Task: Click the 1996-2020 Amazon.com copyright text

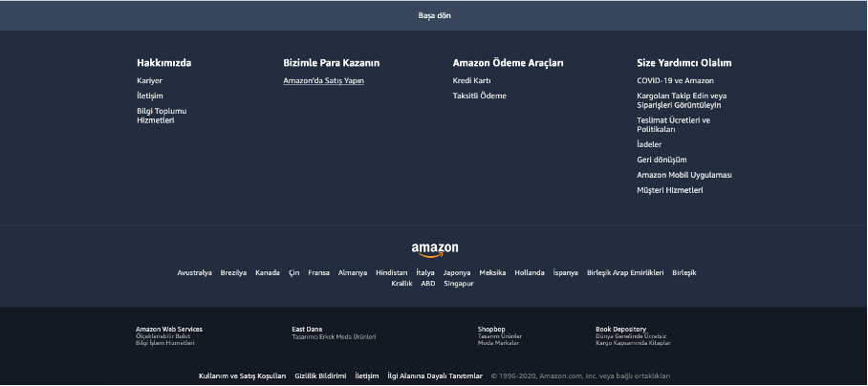Action: (x=580, y=376)
